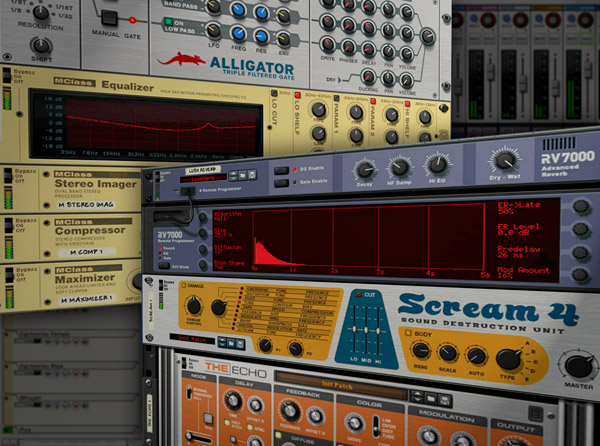Click the Scream 4 Body Reso knob
Viewport: 600px width, 446px height.
[x=421, y=350]
